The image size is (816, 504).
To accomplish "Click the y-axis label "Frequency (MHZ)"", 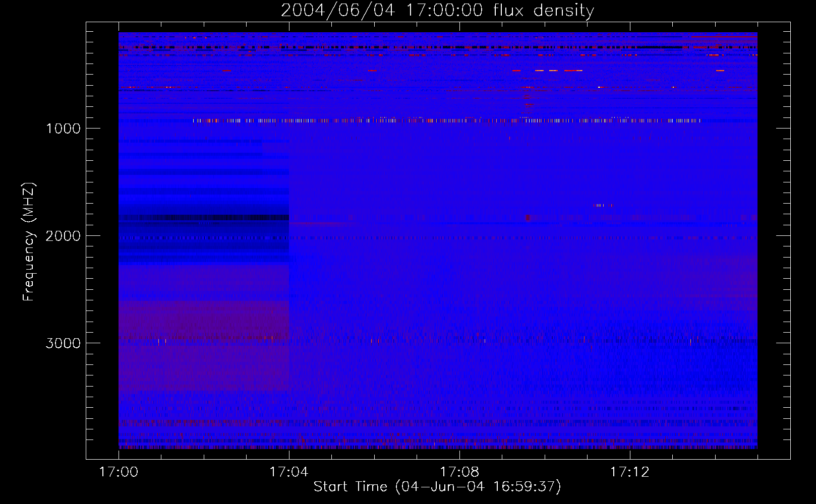I will [x=28, y=242].
